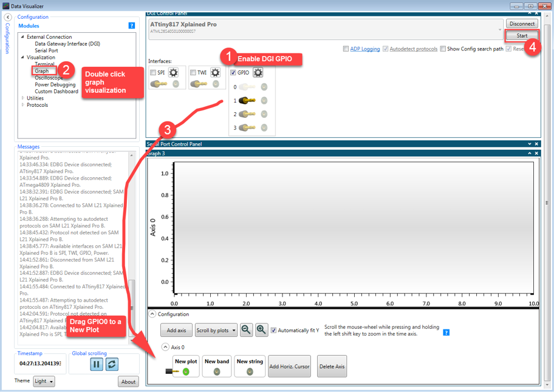
Task: Click the Delete Axis button
Action: click(332, 367)
